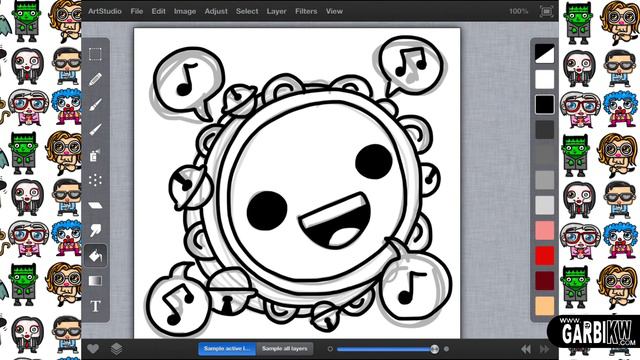Screen dimensions: 640x360
Task: Enable Sample all layers option
Action: [x=284, y=349]
